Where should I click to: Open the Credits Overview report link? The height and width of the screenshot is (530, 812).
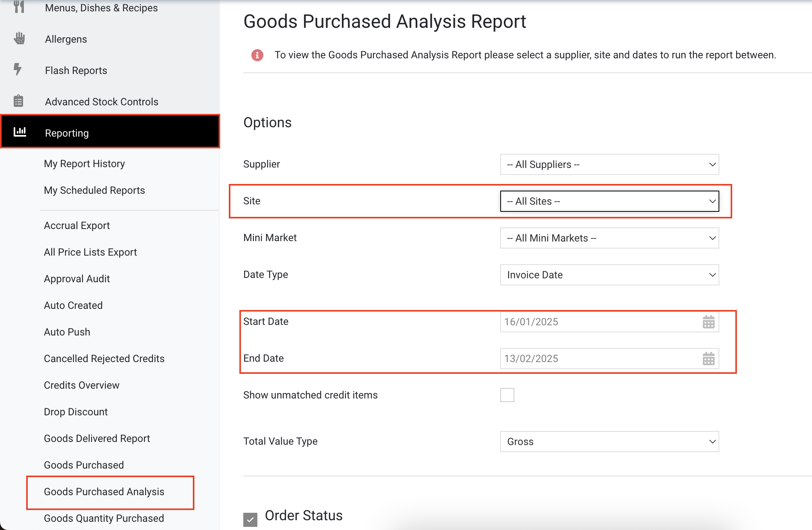82,385
